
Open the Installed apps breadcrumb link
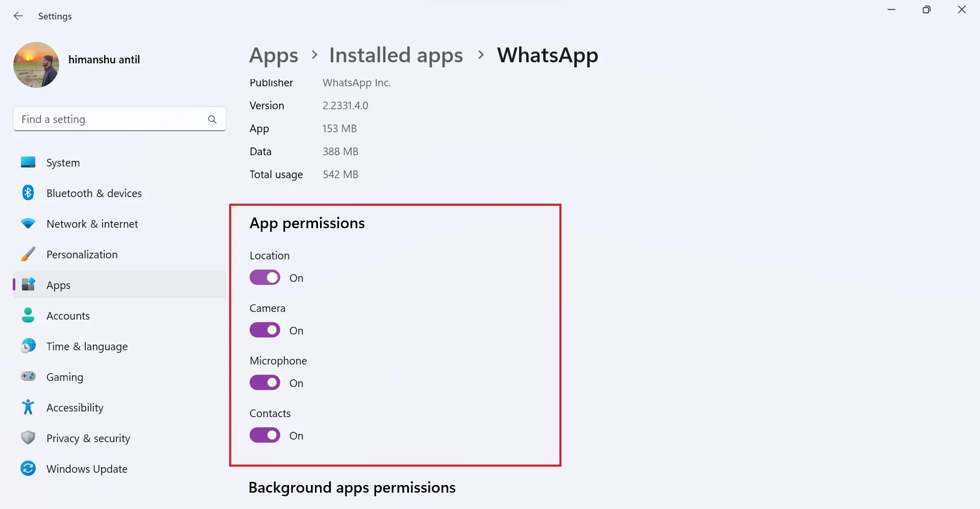point(396,55)
